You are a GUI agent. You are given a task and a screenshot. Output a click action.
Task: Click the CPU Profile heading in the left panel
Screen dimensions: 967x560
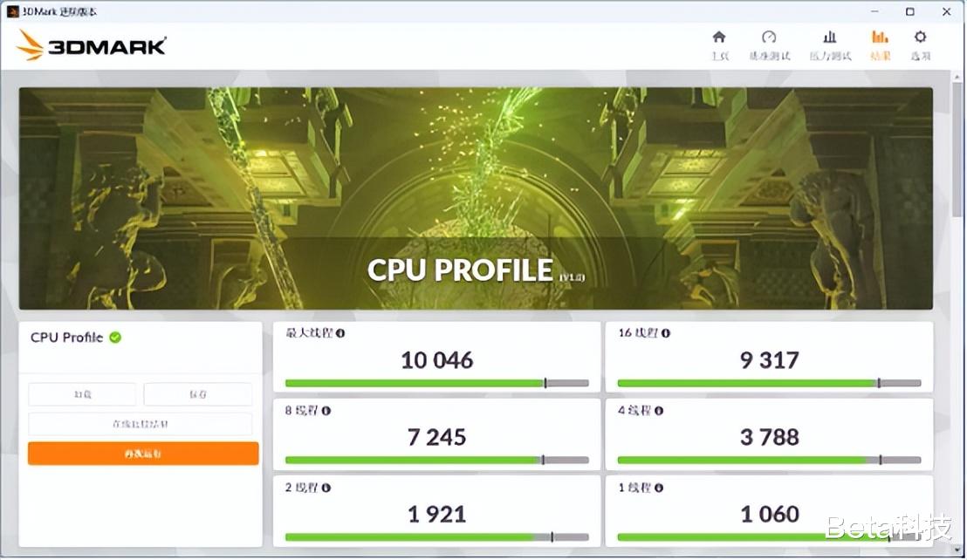(x=66, y=338)
